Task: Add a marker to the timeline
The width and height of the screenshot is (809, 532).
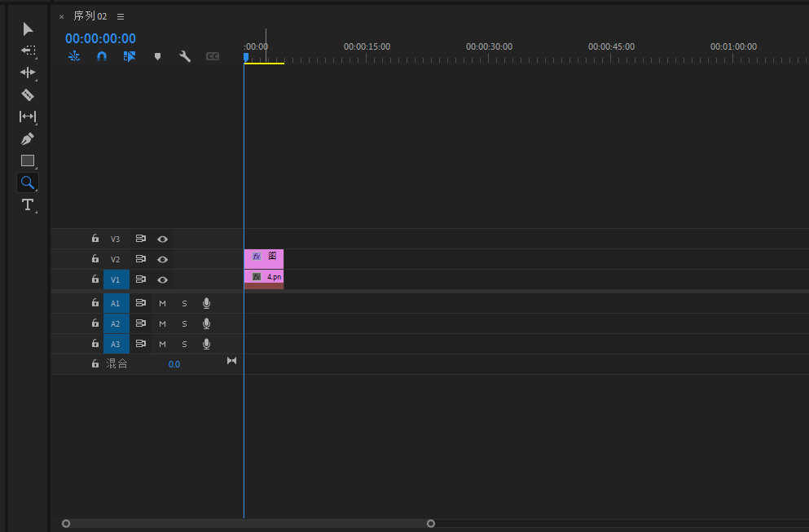Action: click(x=157, y=57)
